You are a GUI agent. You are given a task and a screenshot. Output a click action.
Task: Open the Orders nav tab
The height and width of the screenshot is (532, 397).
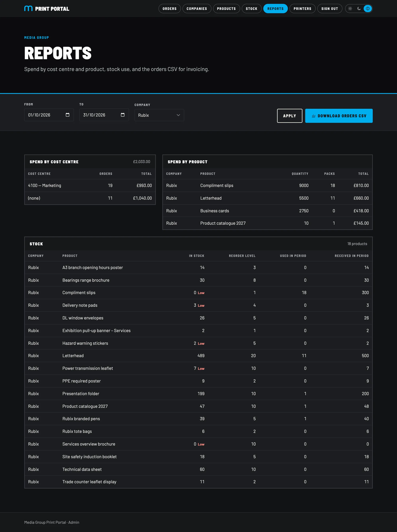[170, 9]
